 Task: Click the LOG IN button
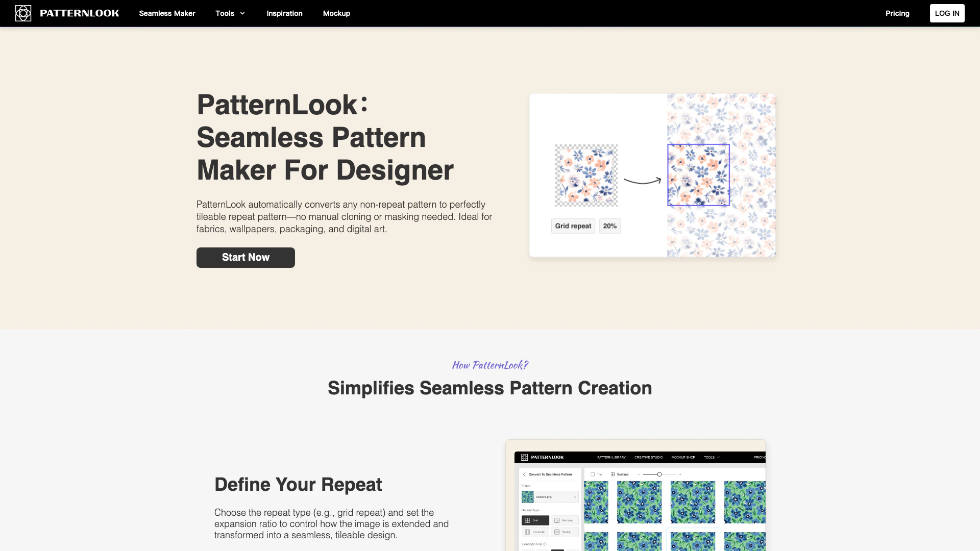pyautogui.click(x=947, y=13)
